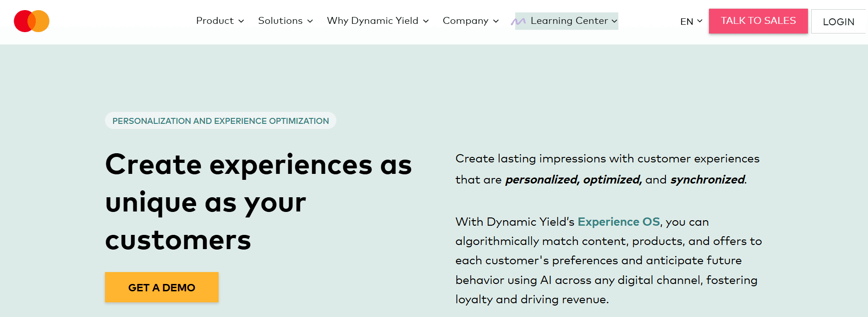Click the purple squiggle icon beside Learning Center
The width and height of the screenshot is (868, 317).
tap(519, 21)
